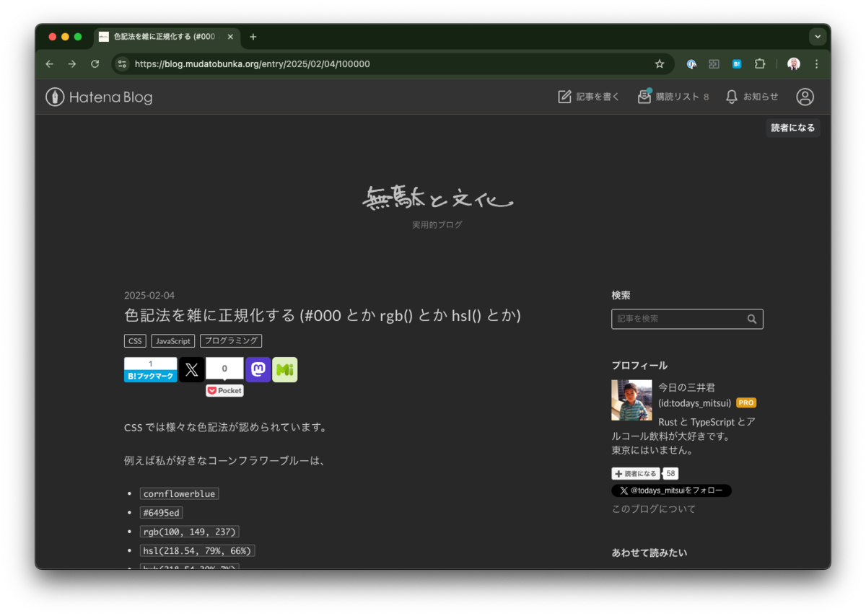Bookmark this page with the star icon

coord(659,64)
